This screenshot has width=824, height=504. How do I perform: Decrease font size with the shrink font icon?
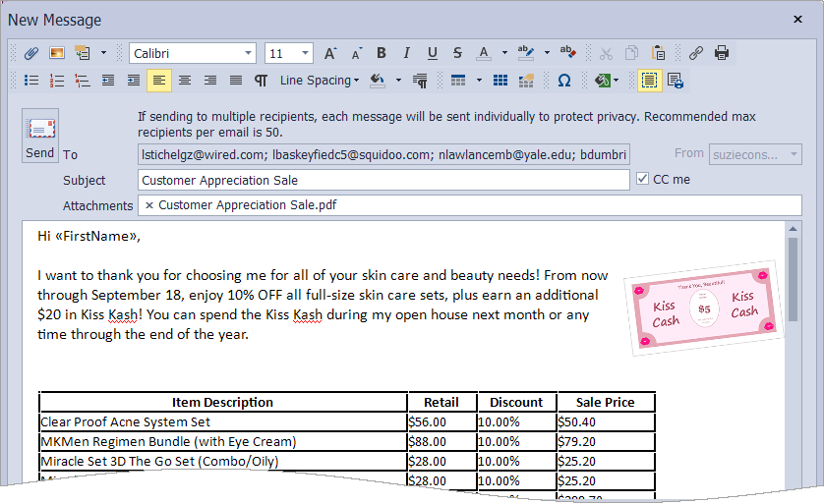coord(356,53)
